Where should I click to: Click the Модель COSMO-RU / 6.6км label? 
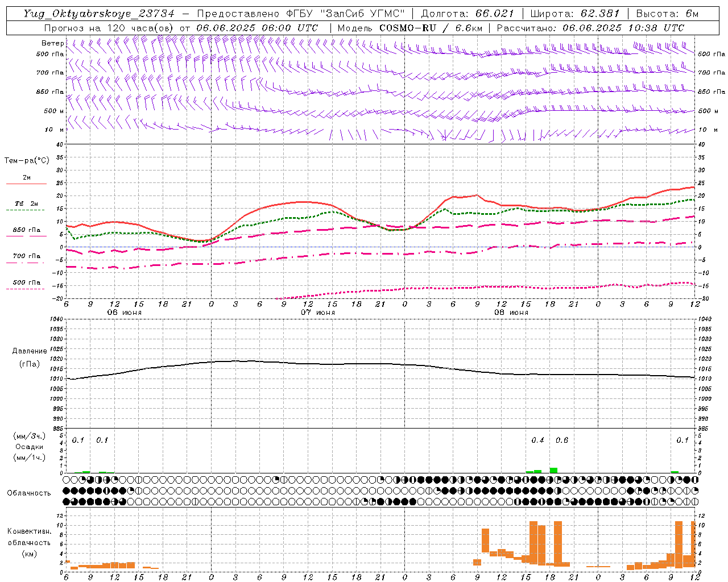[409, 28]
